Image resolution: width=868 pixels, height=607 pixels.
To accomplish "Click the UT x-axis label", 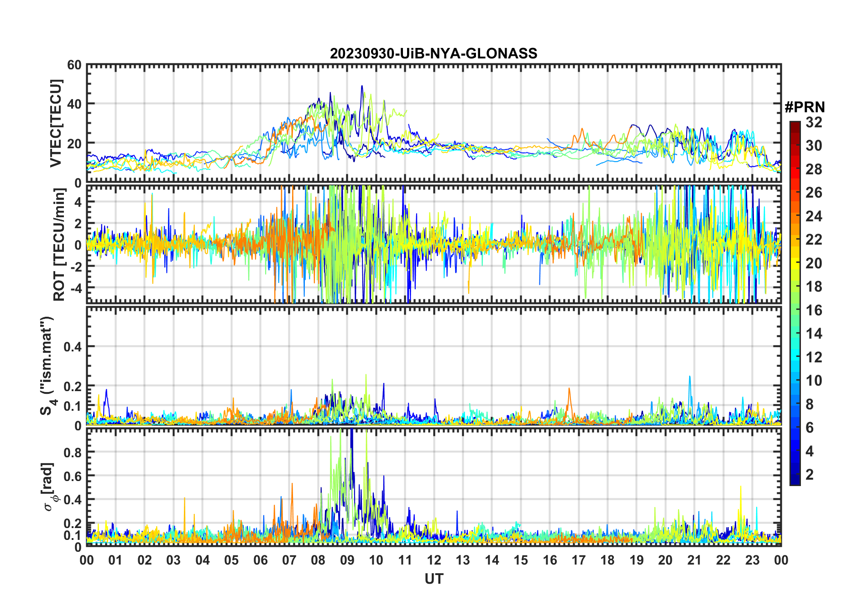I will pyautogui.click(x=434, y=579).
